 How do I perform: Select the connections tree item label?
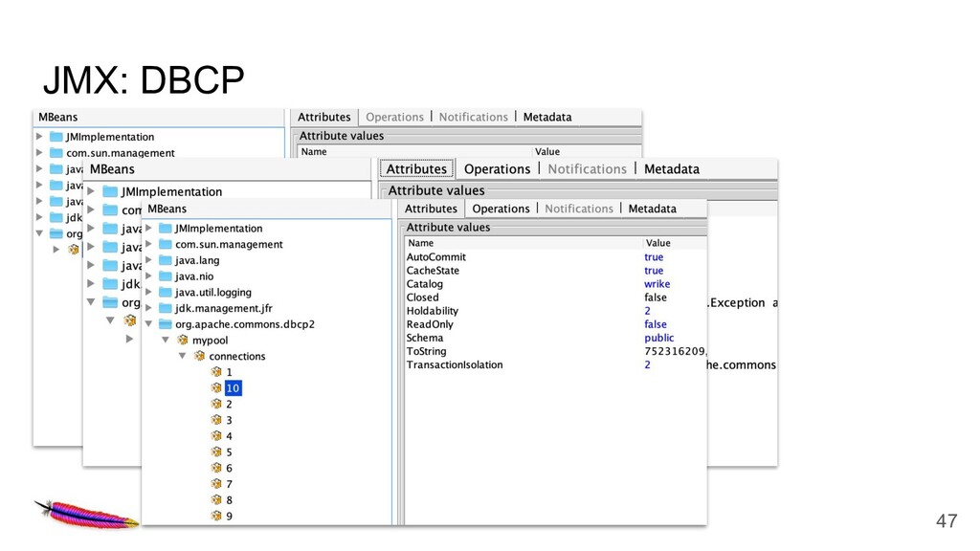[x=237, y=356]
